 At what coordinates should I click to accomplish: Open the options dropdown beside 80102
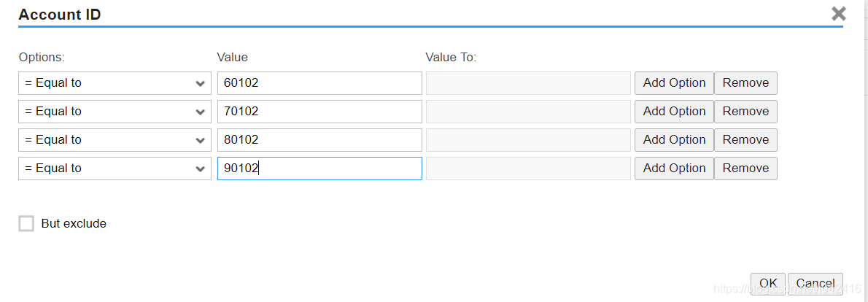115,140
